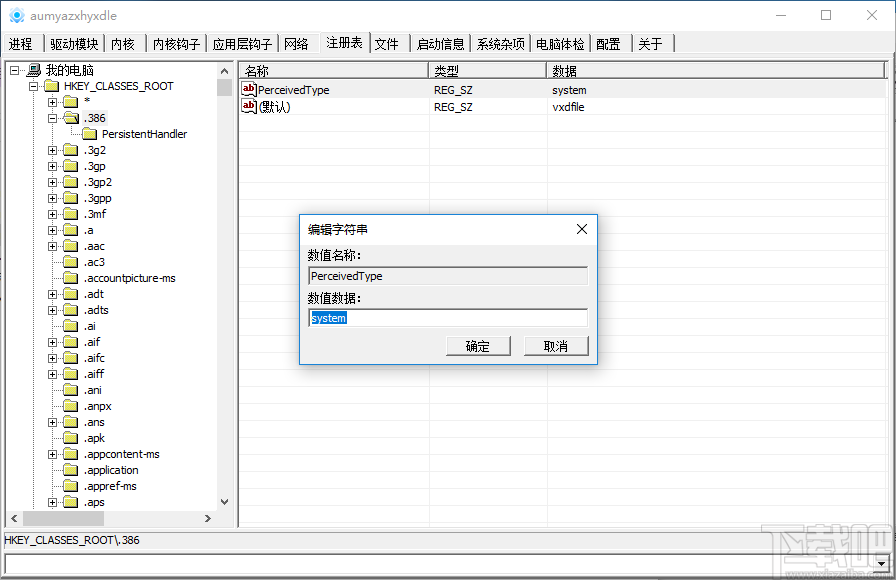Screen dimensions: 896x580
Task: Expand the * key
Action: pos(53,102)
